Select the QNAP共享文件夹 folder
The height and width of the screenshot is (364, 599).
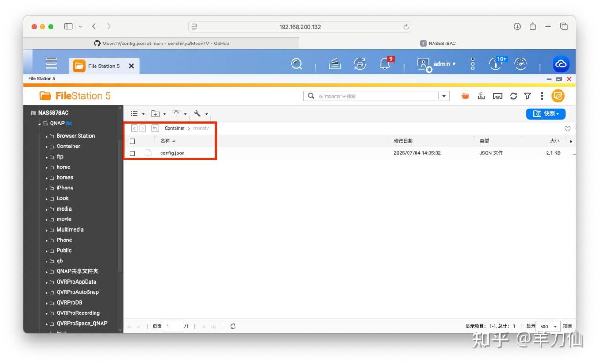pos(77,271)
